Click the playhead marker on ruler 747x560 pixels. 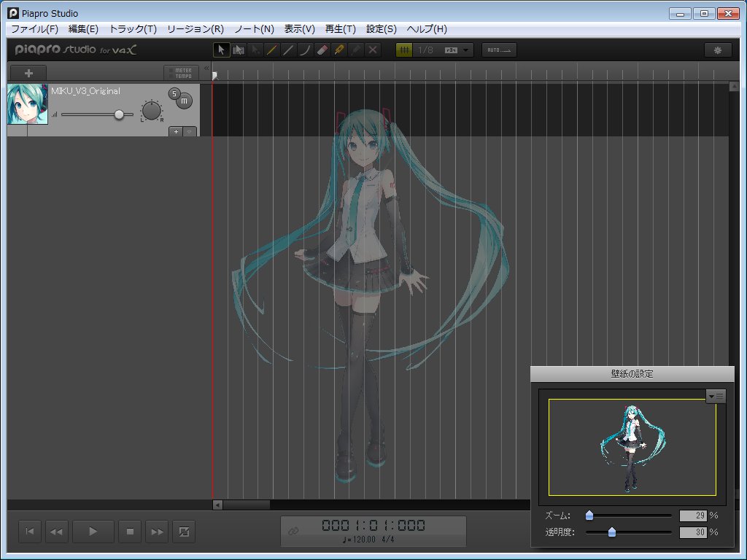215,75
